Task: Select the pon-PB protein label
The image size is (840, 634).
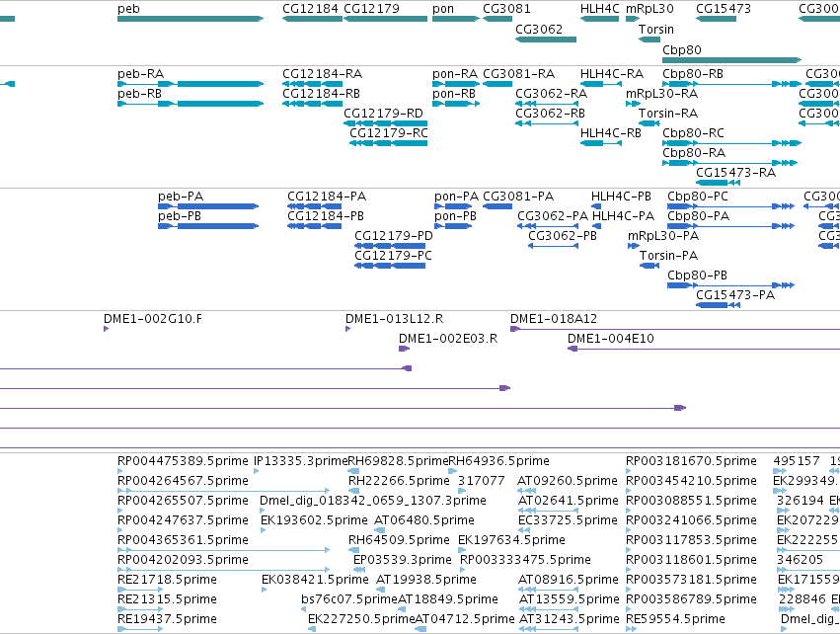Action: [x=455, y=216]
